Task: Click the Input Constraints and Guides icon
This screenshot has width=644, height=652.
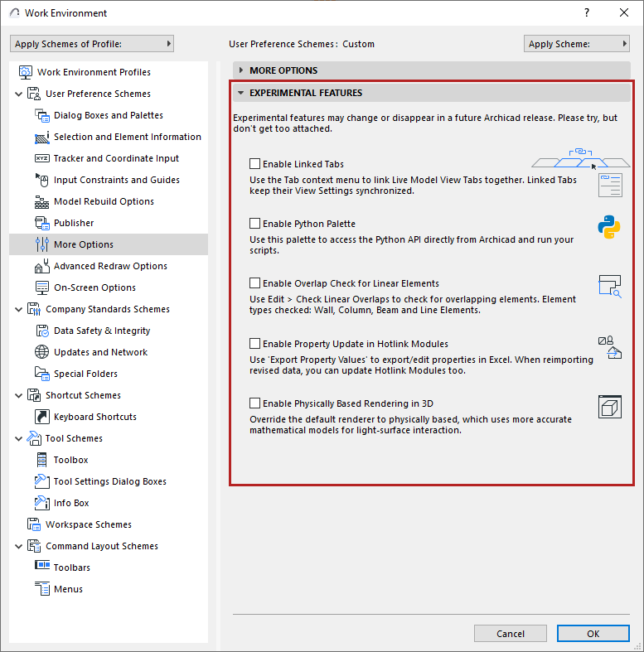Action: pyautogui.click(x=42, y=180)
